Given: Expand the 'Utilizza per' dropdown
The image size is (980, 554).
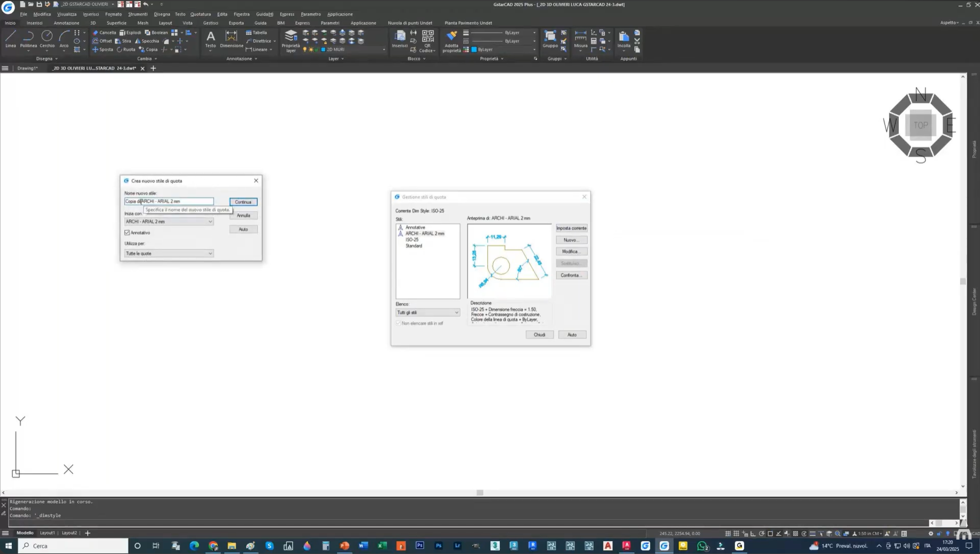Looking at the screenshot, I should coord(169,253).
